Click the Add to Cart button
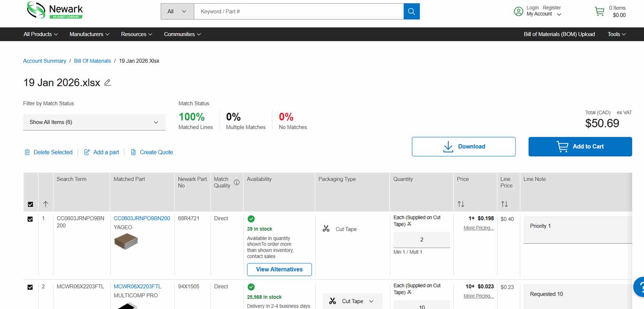This screenshot has width=644, height=309. (580, 147)
